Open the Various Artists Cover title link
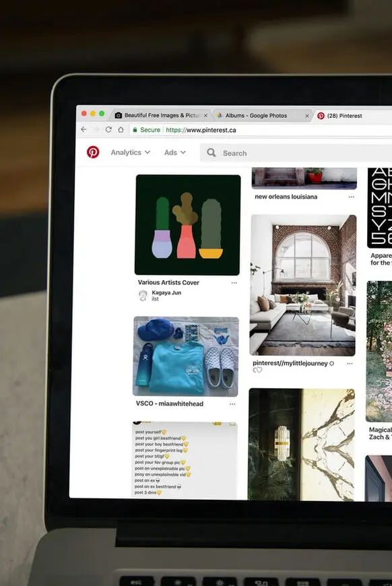This screenshot has height=586, width=392. pos(168,282)
